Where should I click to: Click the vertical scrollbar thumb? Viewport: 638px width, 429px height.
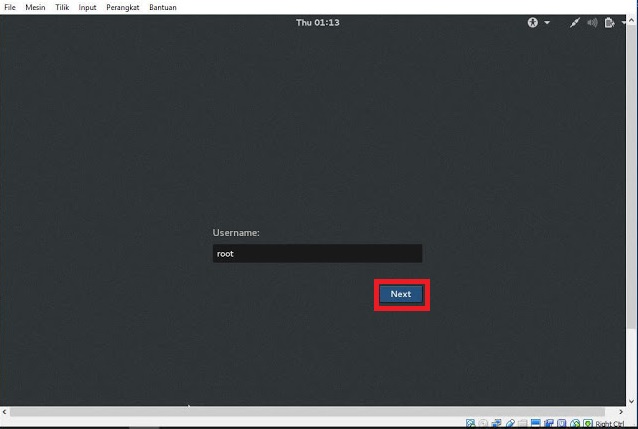point(631,176)
